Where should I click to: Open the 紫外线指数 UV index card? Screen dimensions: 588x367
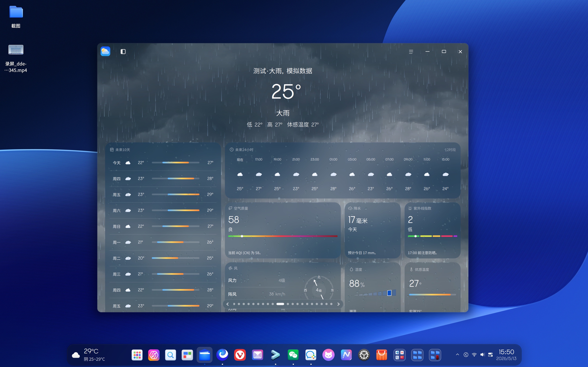(432, 230)
